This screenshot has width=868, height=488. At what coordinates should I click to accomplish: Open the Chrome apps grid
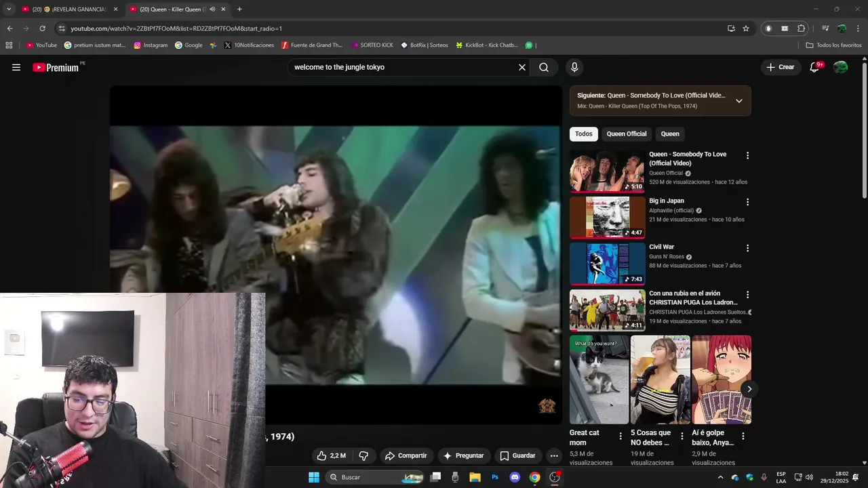9,45
